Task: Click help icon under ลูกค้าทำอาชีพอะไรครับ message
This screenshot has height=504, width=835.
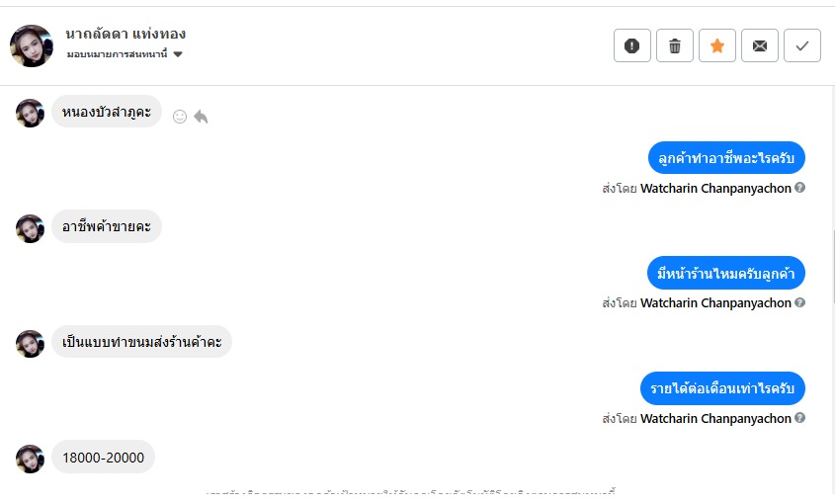Action: coord(799,188)
